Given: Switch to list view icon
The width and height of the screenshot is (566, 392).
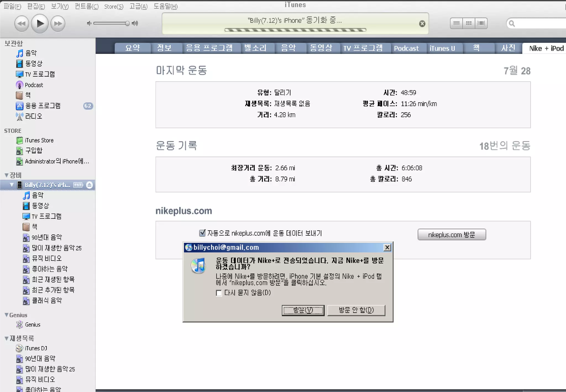Looking at the screenshot, I should [x=456, y=23].
